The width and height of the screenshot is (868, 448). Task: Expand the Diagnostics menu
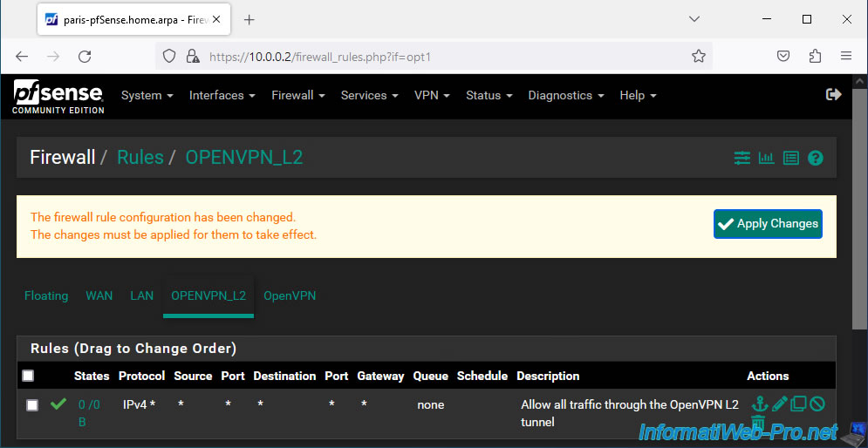566,95
